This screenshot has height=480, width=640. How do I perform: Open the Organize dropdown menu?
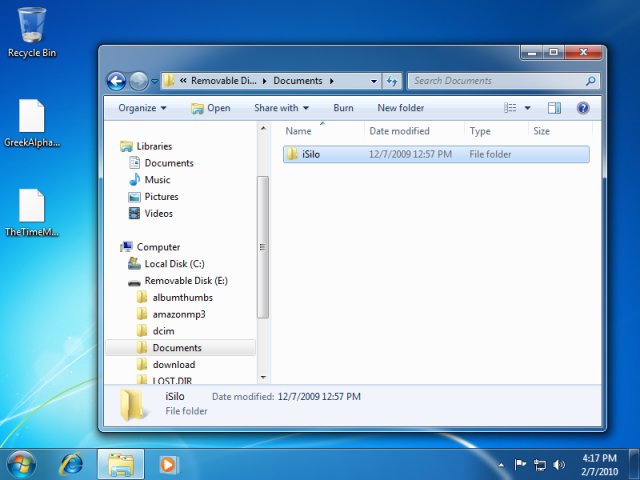point(142,108)
